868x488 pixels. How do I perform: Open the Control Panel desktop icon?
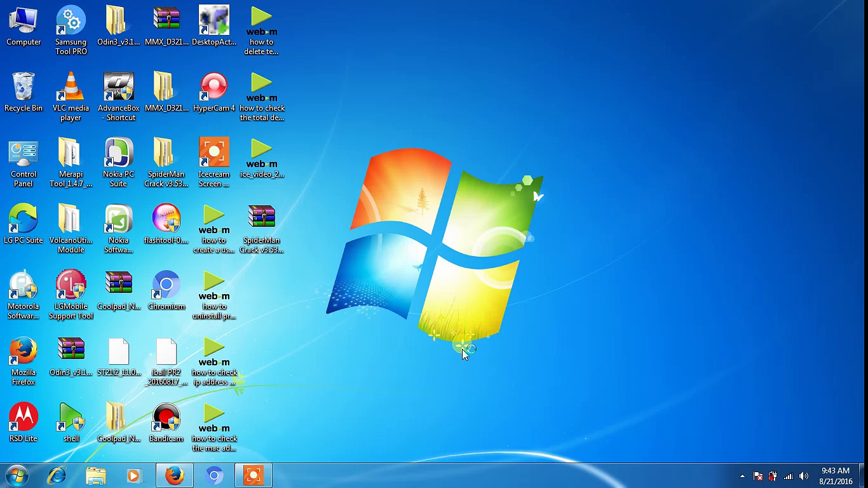pos(24,163)
